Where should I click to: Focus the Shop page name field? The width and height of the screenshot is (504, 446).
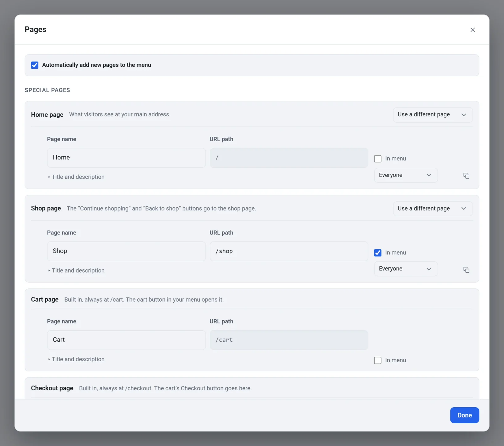pos(126,251)
